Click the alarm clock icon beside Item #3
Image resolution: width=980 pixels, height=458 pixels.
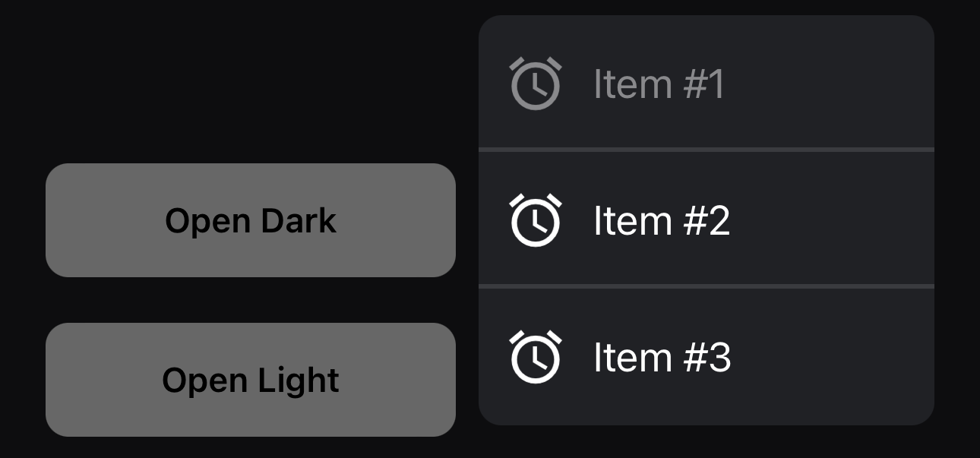point(535,357)
